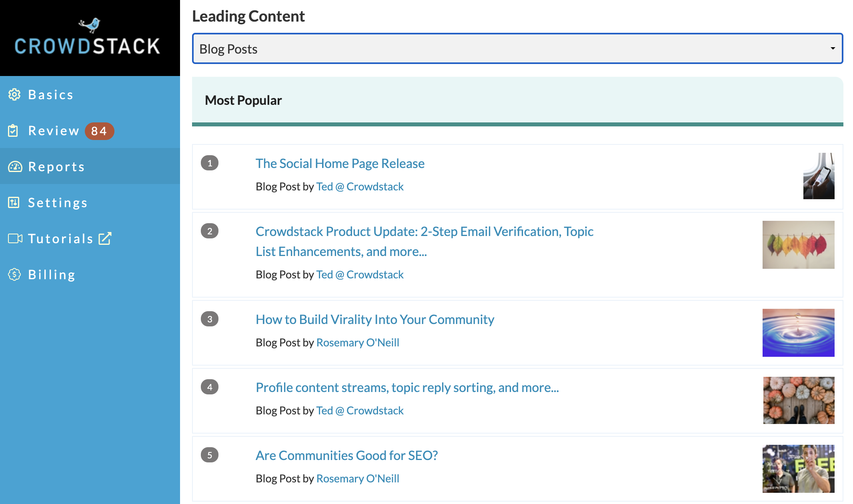
Task: Click the Leading Content heading
Action: point(248,16)
